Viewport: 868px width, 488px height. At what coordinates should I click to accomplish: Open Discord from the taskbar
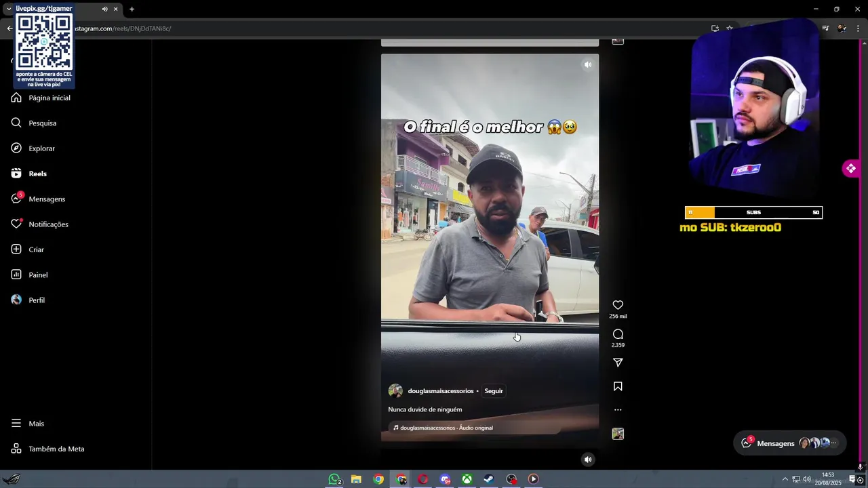coord(445,479)
